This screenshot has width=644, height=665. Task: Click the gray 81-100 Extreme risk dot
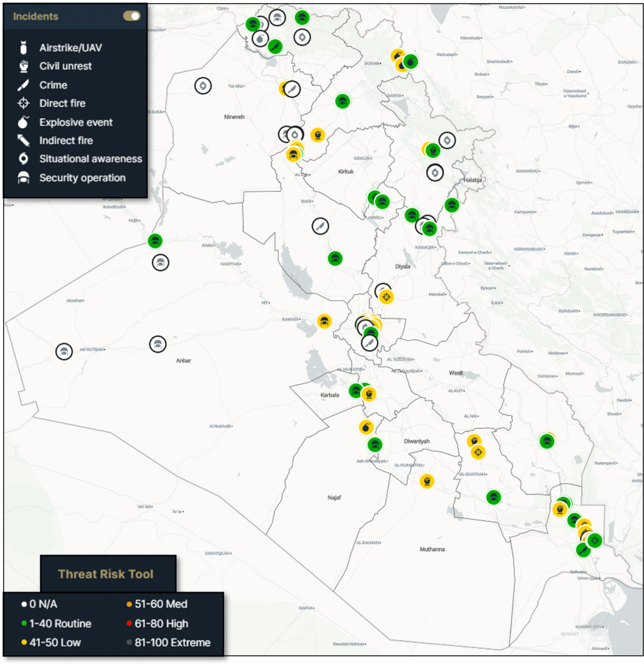click(129, 642)
